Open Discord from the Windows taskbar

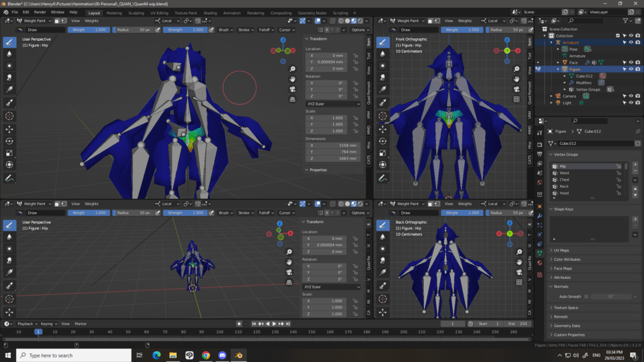point(222,355)
